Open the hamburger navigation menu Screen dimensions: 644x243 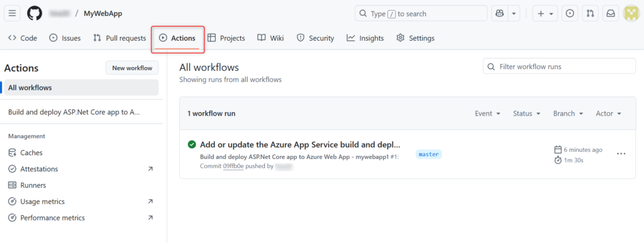[x=13, y=14]
